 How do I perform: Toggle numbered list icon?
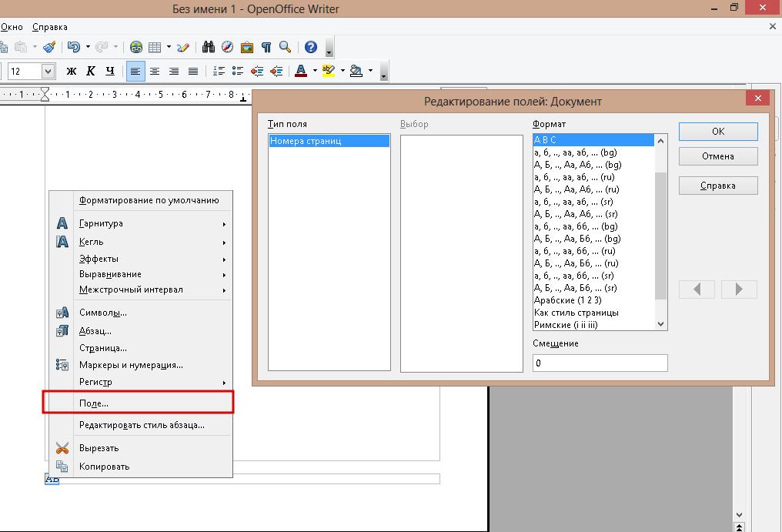pos(219,72)
